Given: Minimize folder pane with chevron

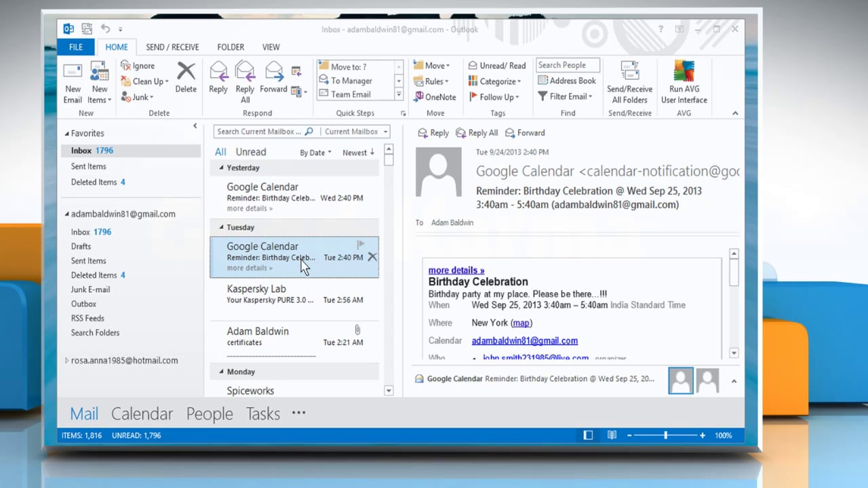Looking at the screenshot, I should [195, 126].
